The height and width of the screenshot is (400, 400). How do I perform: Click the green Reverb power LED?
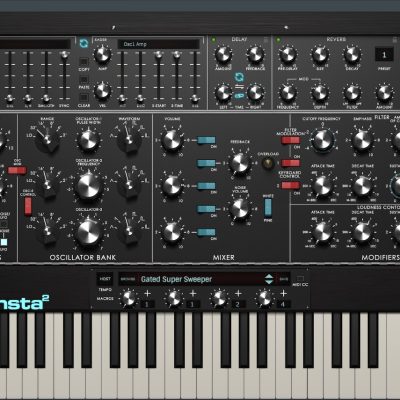[278, 40]
